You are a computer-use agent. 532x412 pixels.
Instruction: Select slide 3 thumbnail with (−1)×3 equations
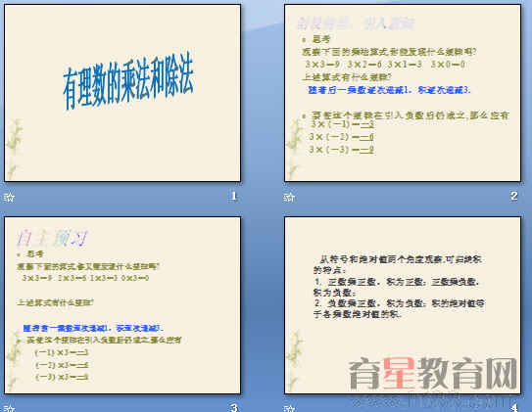pos(122,305)
